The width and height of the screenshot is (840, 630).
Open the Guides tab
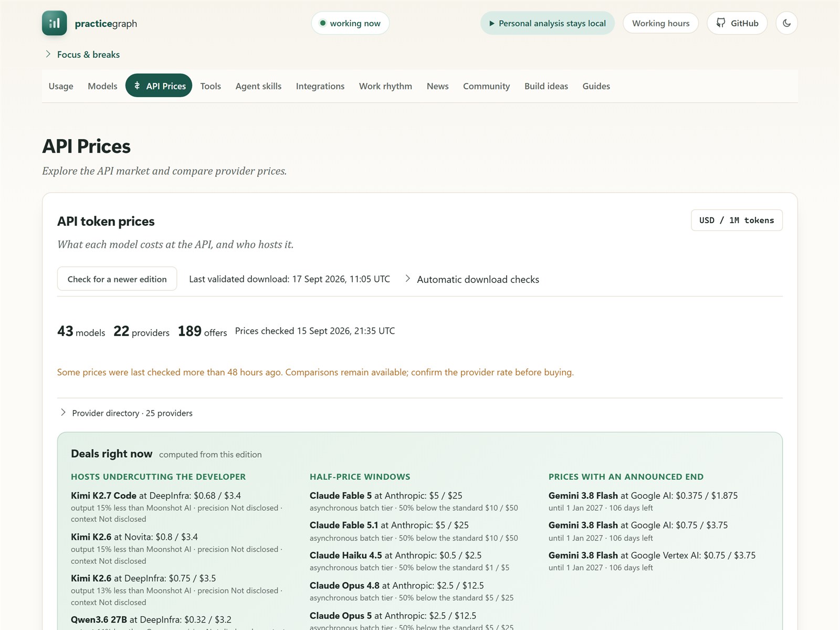pyautogui.click(x=596, y=86)
